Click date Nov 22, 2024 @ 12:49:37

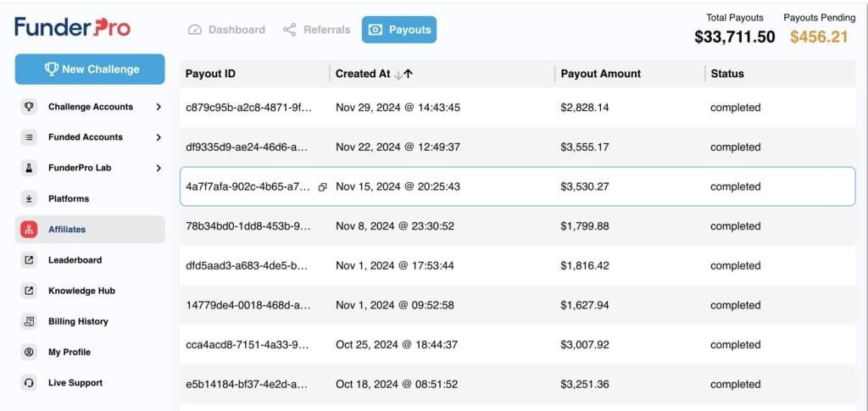click(x=398, y=147)
